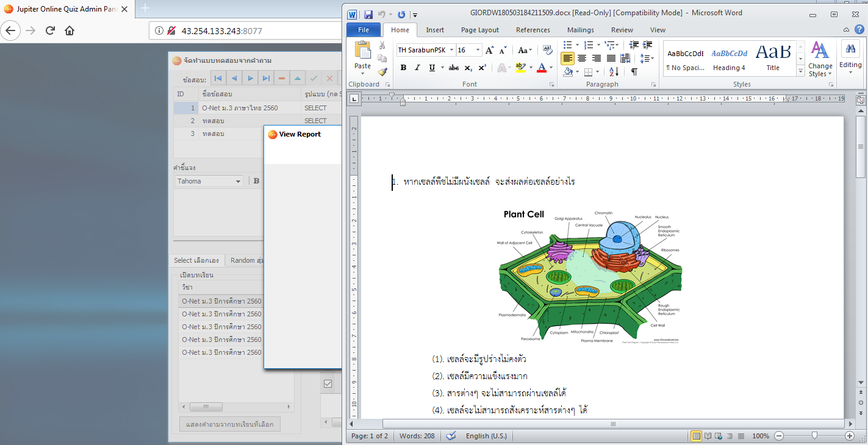Reload the browser page
This screenshot has width=868, height=445.
(50, 30)
